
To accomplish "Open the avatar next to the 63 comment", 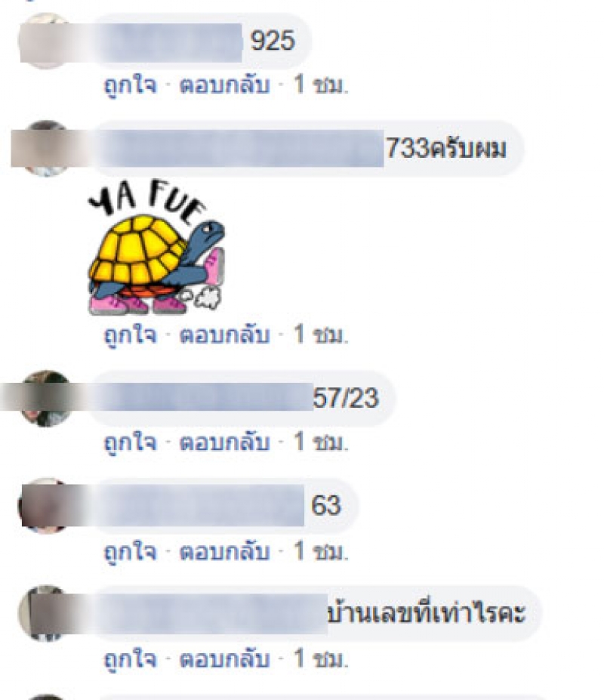I will point(44,506).
